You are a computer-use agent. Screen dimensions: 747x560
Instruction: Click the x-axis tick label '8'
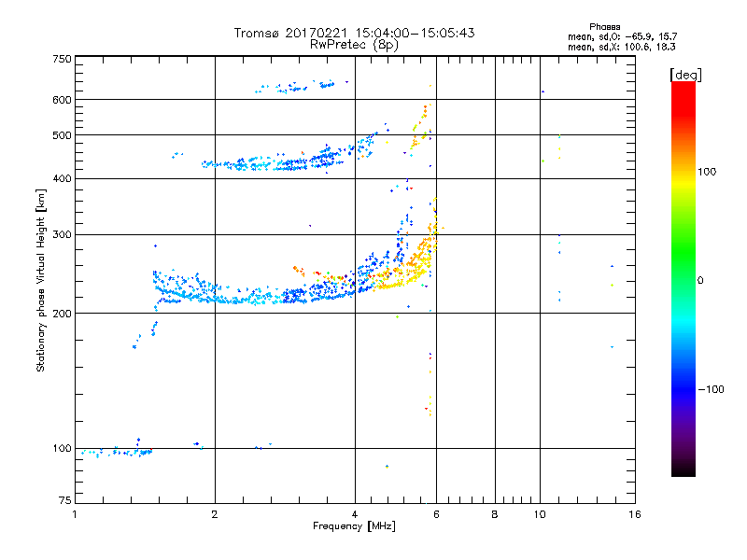pos(495,514)
